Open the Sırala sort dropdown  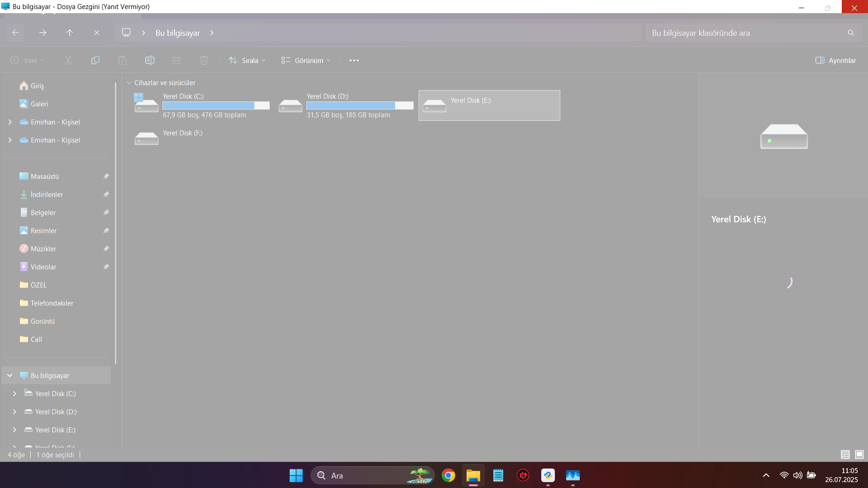coord(247,60)
